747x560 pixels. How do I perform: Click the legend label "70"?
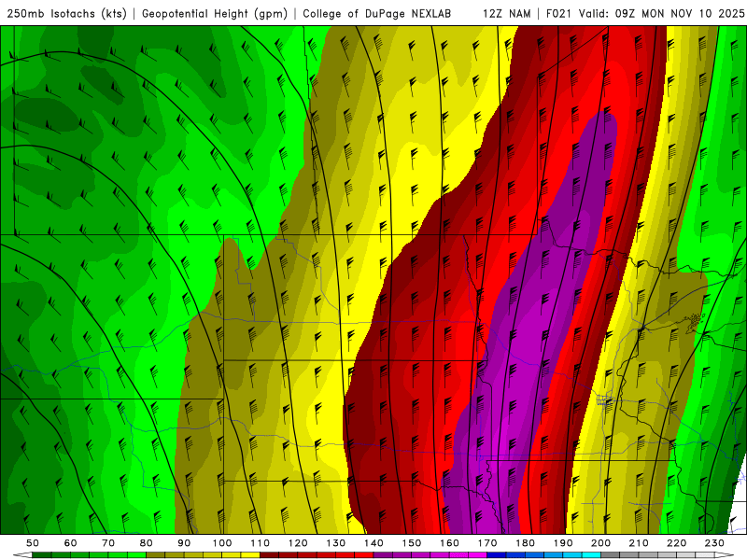tap(108, 543)
